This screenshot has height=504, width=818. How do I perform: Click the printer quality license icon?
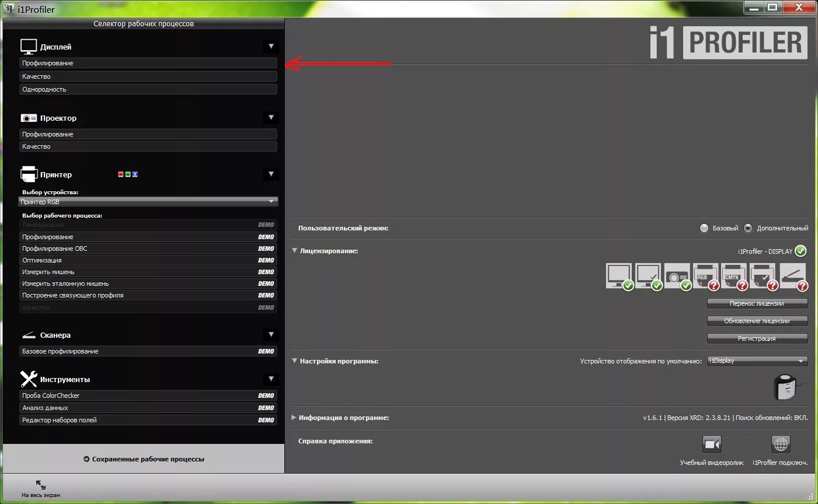pos(764,276)
